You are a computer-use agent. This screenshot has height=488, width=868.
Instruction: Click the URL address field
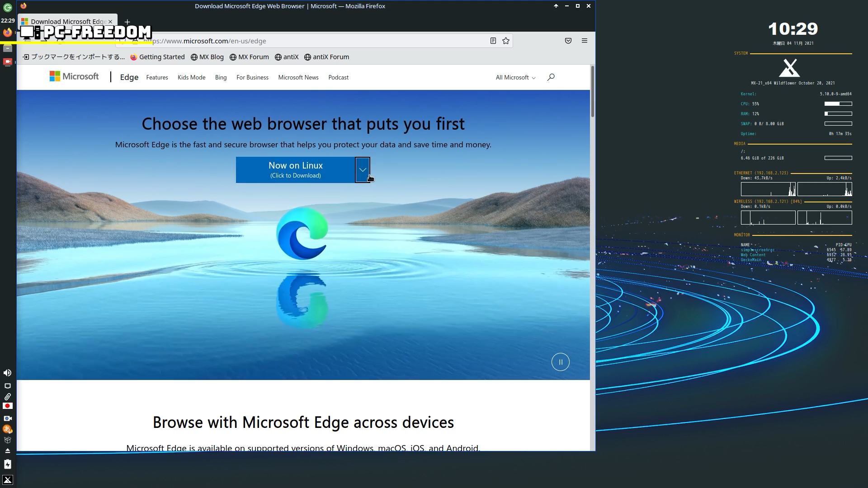(316, 41)
